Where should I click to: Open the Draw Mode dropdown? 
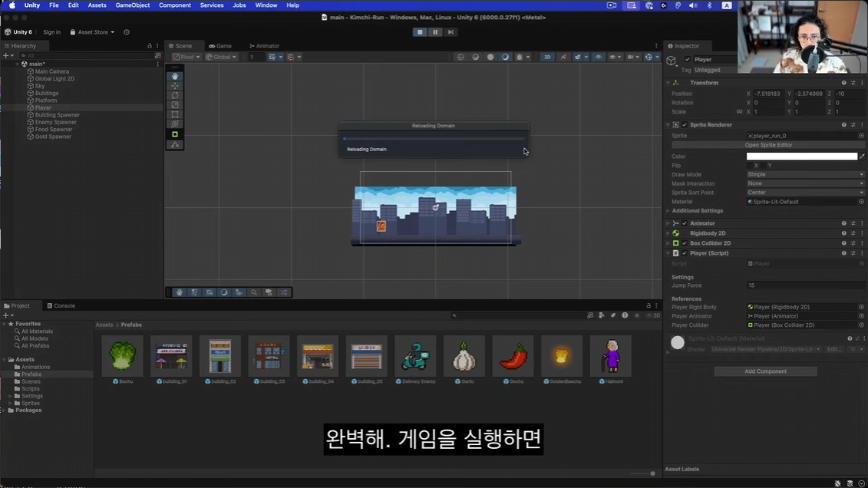805,174
